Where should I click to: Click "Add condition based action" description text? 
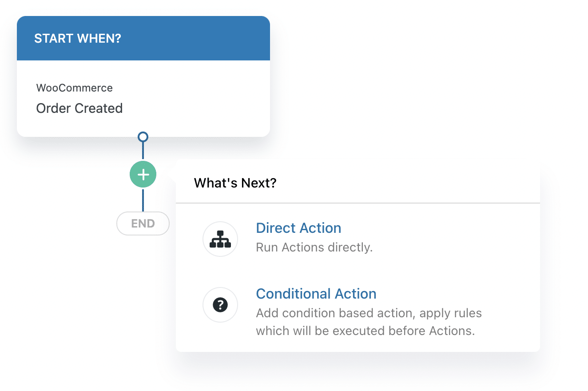pos(369,313)
